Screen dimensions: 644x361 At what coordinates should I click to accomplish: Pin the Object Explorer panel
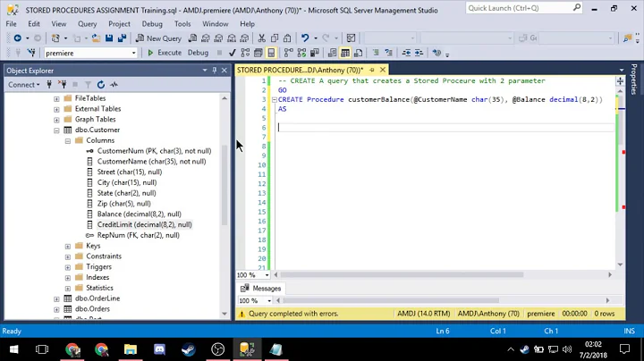(215, 71)
